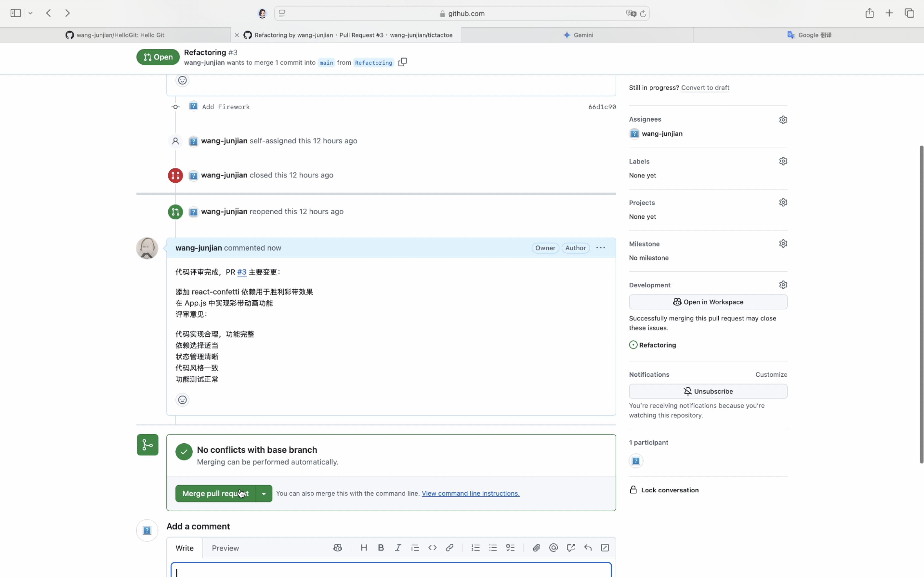The width and height of the screenshot is (924, 577).
Task: Click the mention (@) icon
Action: click(554, 548)
